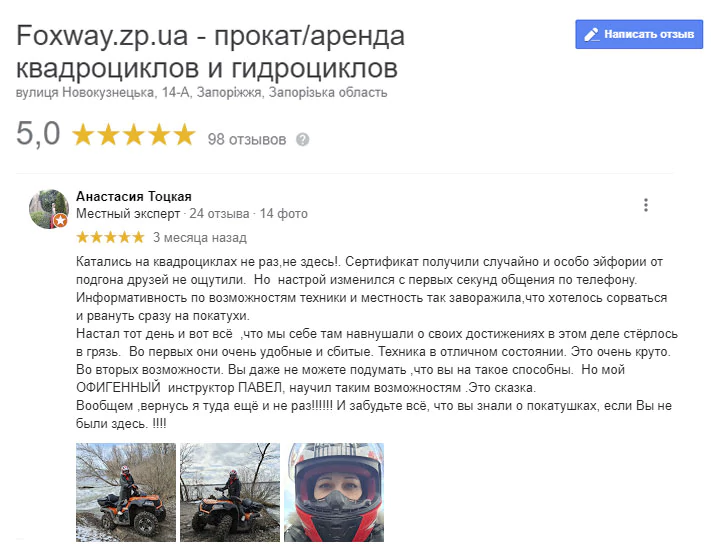
Task: Click 'Местный эксперт' label
Action: (x=128, y=214)
